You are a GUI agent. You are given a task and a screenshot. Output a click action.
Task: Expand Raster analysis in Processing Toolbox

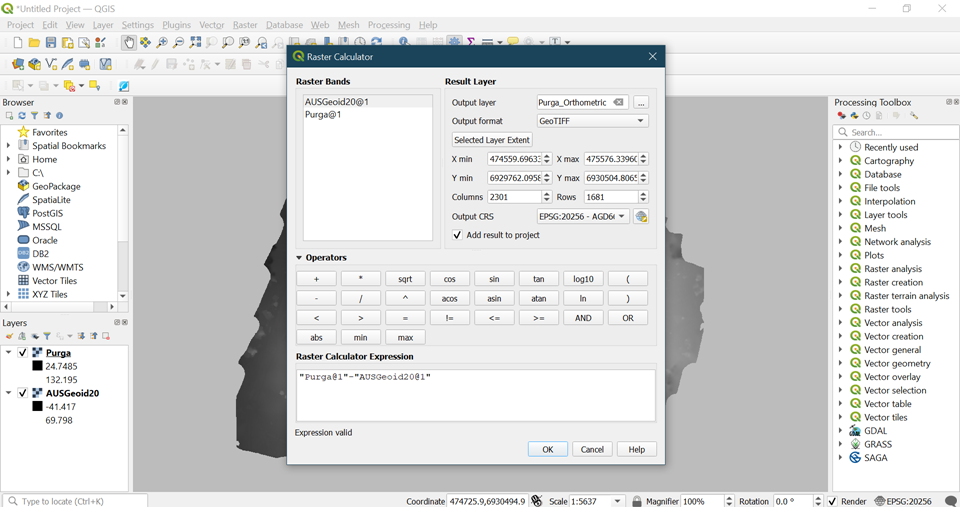(841, 269)
